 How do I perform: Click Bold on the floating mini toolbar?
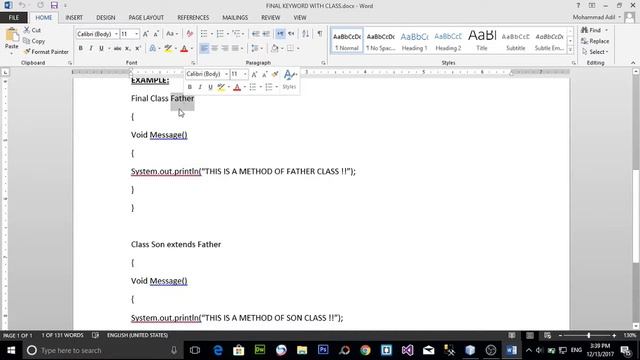click(x=189, y=87)
